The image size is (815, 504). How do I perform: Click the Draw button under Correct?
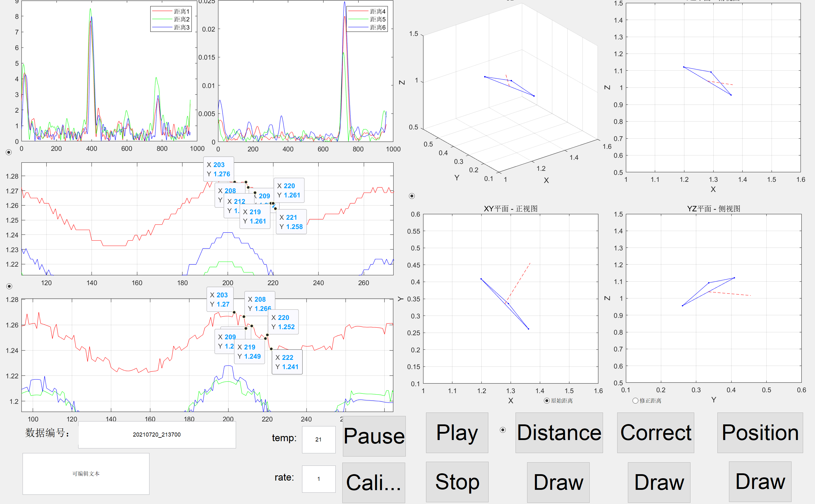tap(659, 482)
